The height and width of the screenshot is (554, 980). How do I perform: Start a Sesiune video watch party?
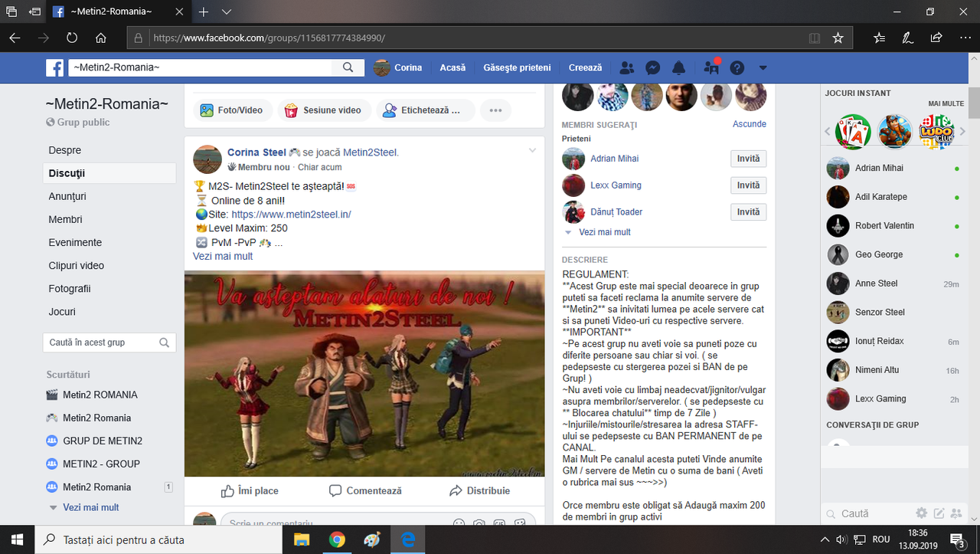(x=325, y=110)
